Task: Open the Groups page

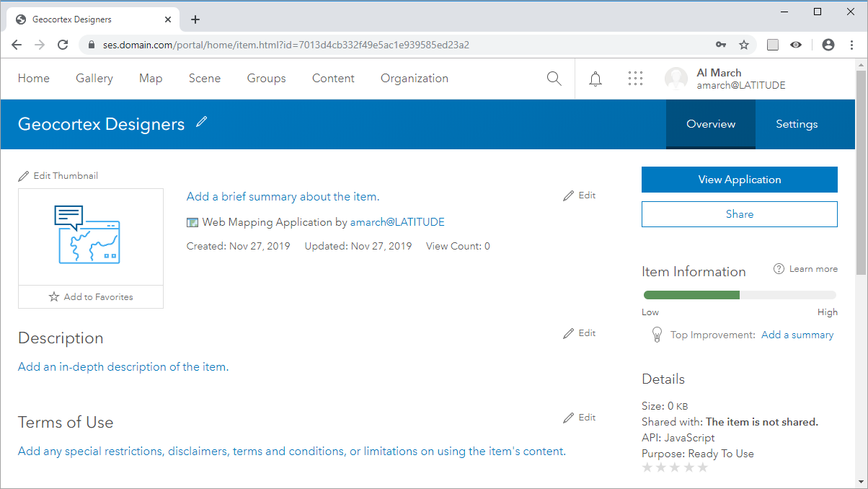Action: click(x=267, y=79)
